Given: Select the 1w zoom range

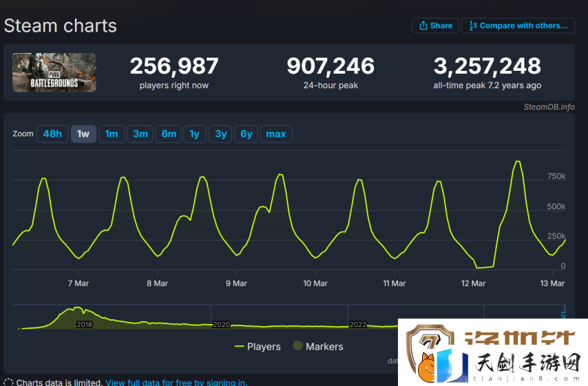Looking at the screenshot, I should coord(83,133).
